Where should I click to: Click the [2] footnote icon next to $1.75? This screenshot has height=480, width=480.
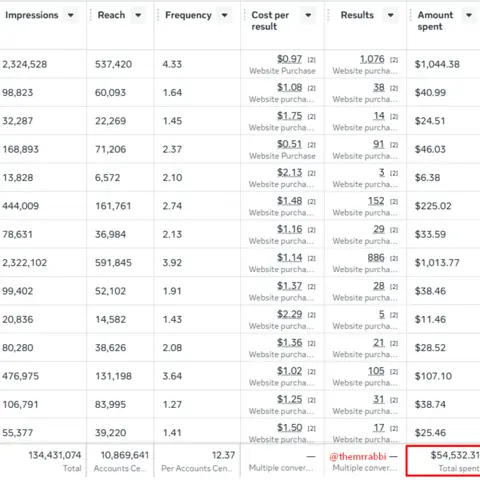[311, 117]
